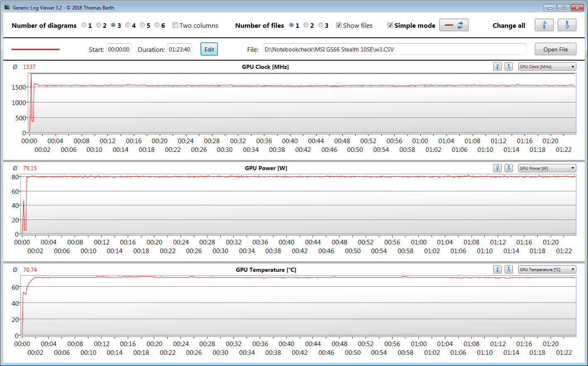Click the Open File button

click(555, 49)
